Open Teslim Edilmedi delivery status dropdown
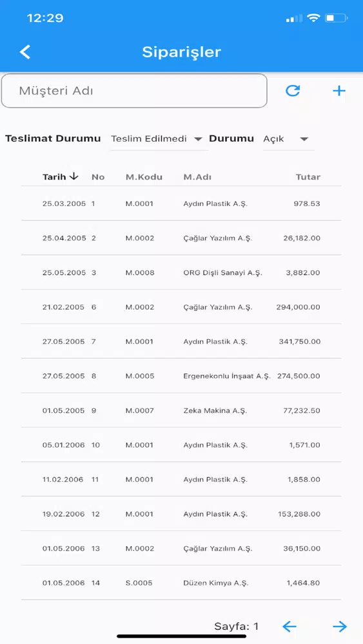 159,139
